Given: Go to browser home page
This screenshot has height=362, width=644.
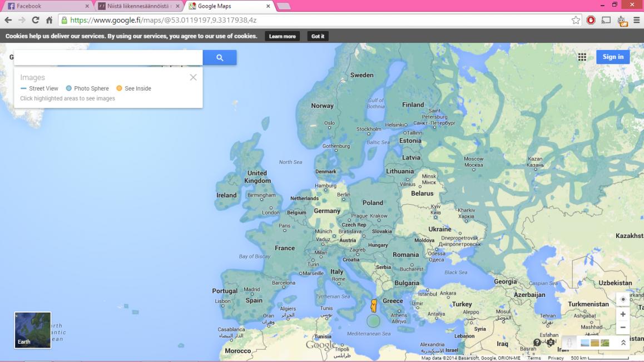Looking at the screenshot, I should click(x=49, y=20).
